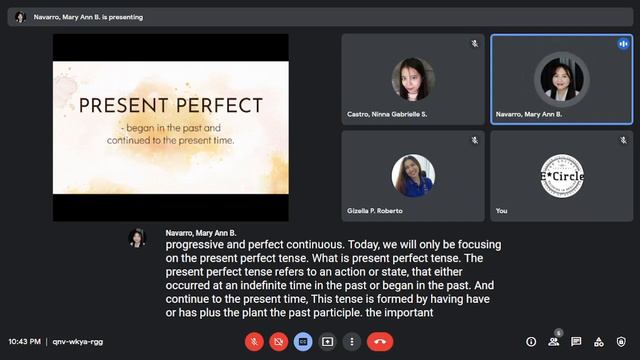
Task: Select the You participant tile
Action: (x=562, y=176)
